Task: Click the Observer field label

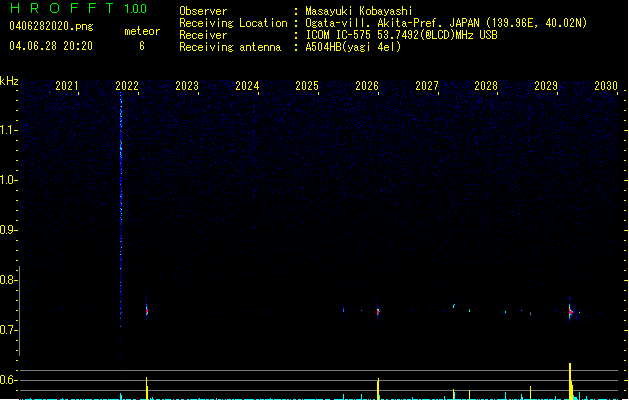Action: click(203, 11)
